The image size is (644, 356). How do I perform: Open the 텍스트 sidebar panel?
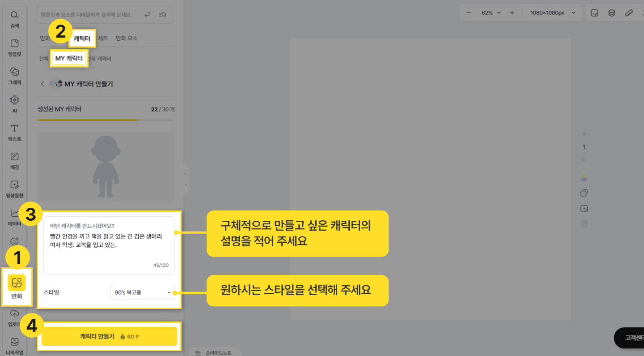(14, 133)
